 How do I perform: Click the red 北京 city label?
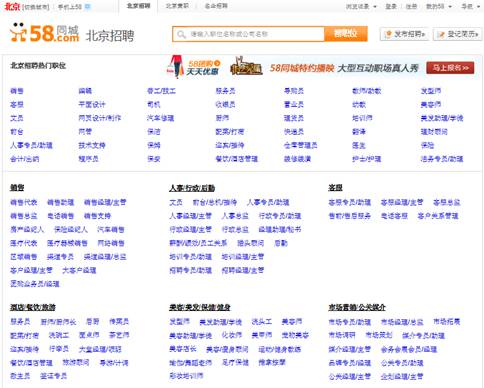(x=12, y=6)
